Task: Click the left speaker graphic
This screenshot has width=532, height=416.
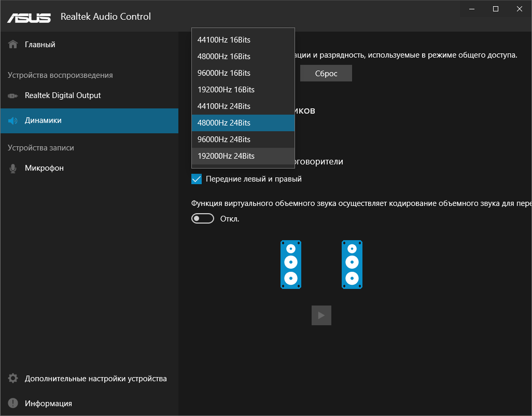Action: 291,265
